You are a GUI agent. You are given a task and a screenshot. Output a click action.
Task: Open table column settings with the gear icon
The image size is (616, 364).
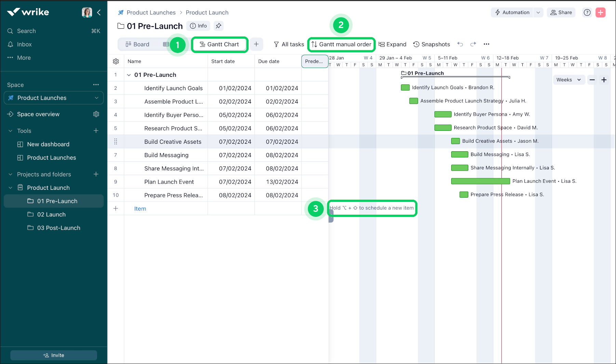point(116,61)
